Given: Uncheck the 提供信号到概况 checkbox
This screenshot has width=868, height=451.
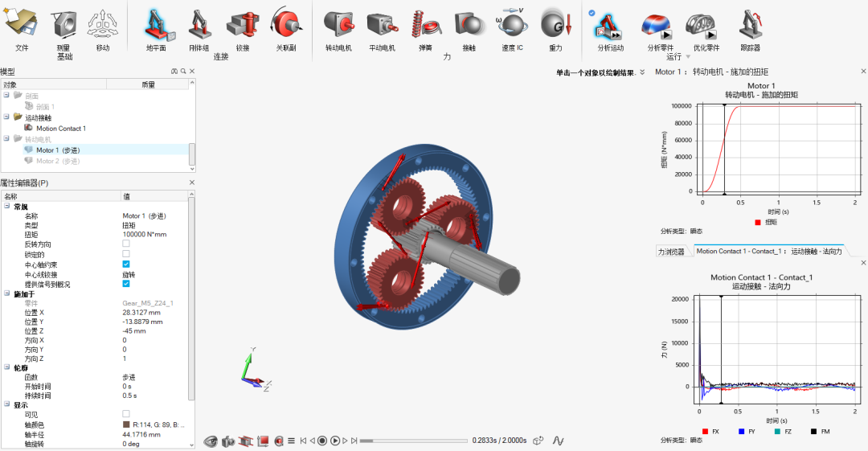Looking at the screenshot, I should (126, 284).
